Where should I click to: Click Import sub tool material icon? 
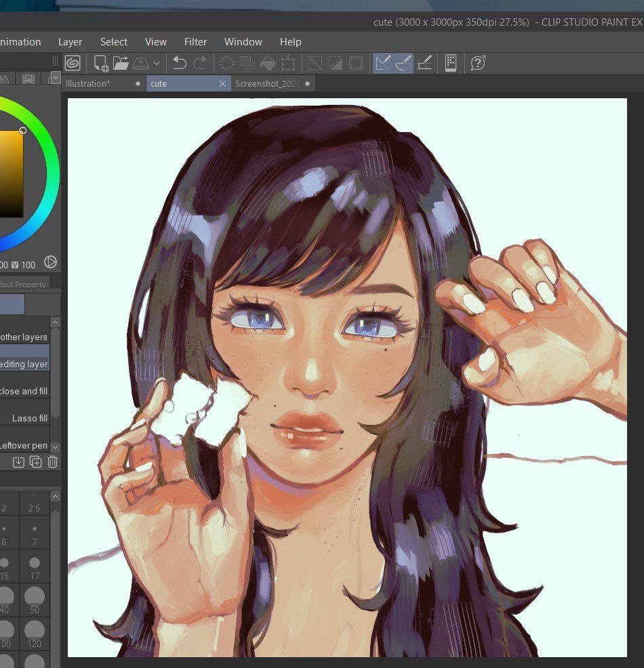[x=18, y=462]
